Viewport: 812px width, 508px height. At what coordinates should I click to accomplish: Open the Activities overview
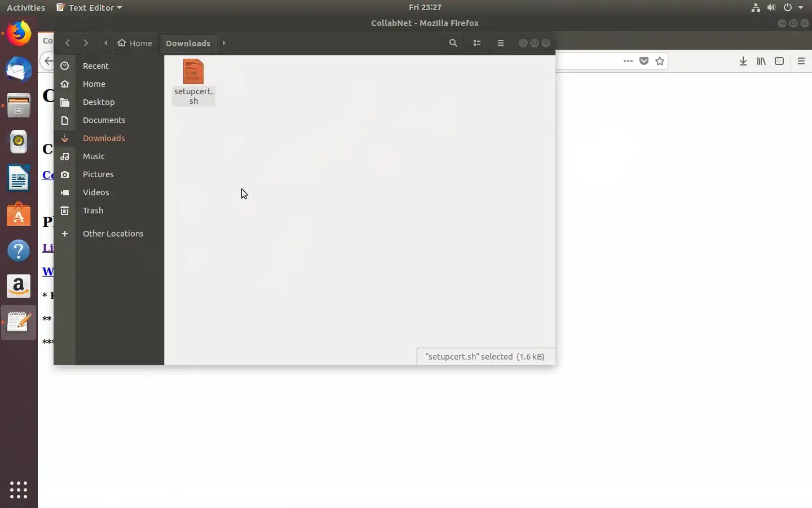(25, 7)
